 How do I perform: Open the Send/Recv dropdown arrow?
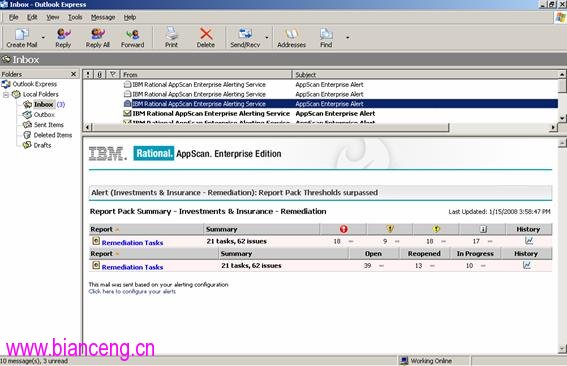click(x=267, y=37)
